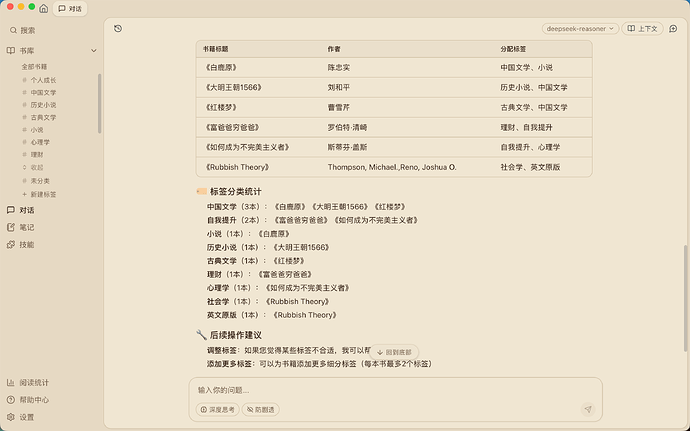This screenshot has height=431, width=690.
Task: Toggle 深度思考 mode in input box
Action: point(217,409)
